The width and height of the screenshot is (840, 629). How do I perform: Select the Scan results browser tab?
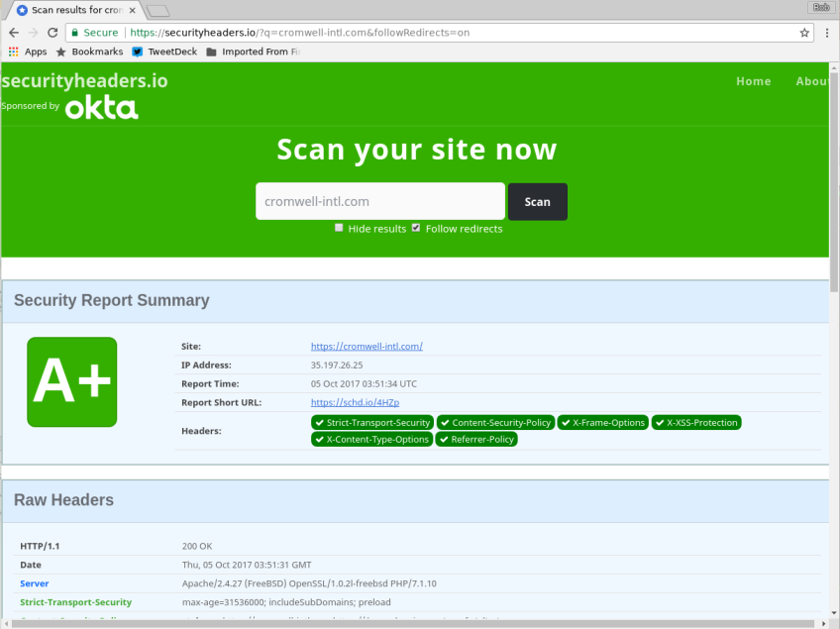pyautogui.click(x=77, y=10)
